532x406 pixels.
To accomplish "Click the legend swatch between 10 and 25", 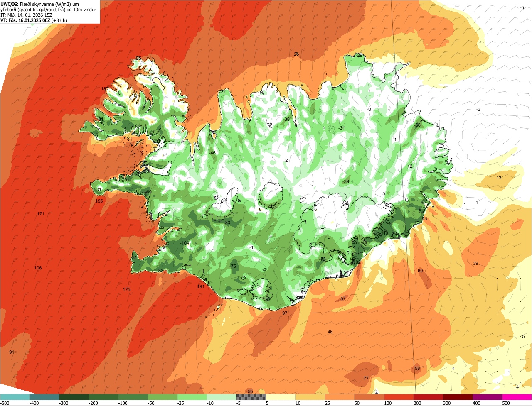I will (x=310, y=397).
